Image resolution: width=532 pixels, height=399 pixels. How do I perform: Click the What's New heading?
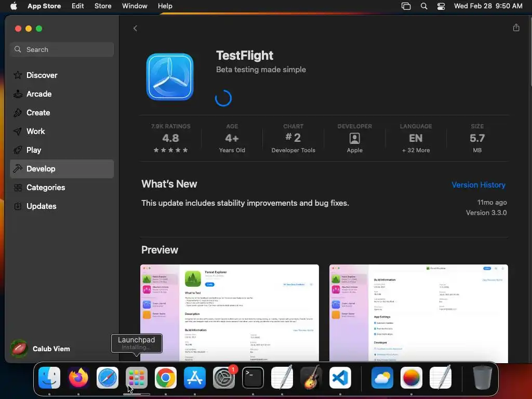coord(169,184)
